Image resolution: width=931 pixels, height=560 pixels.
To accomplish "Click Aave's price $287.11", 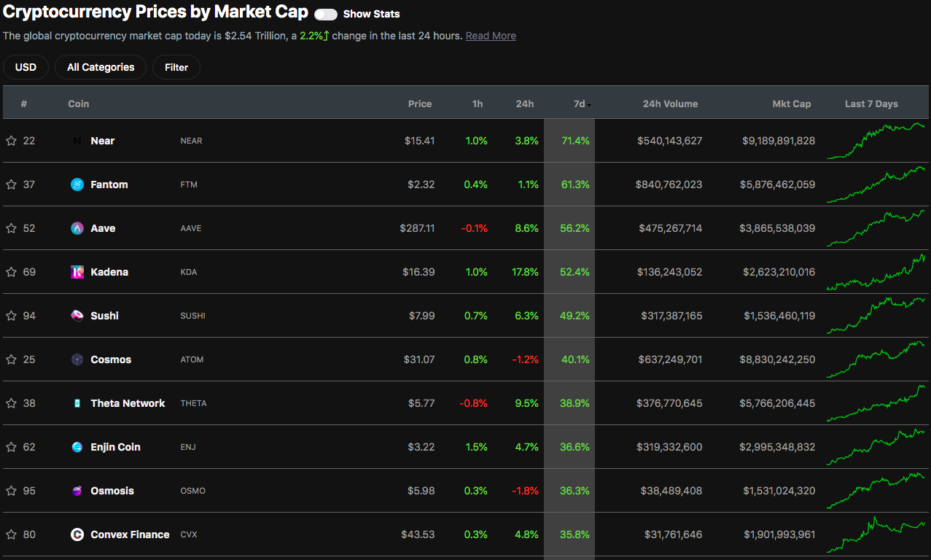I will pos(417,228).
